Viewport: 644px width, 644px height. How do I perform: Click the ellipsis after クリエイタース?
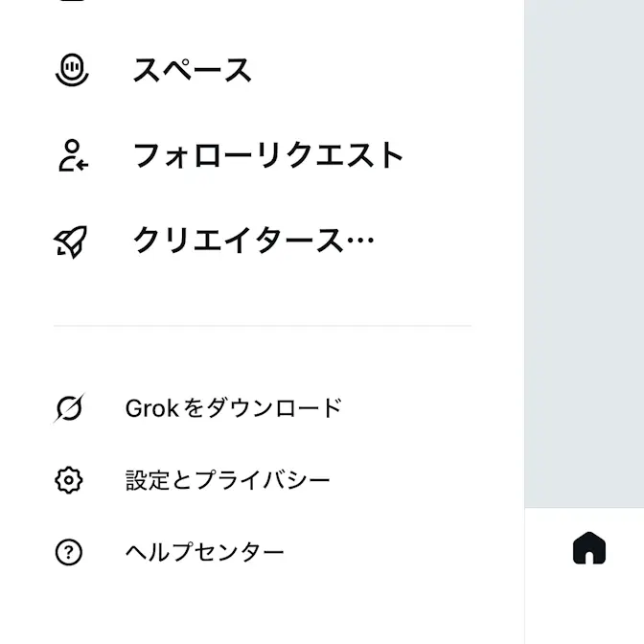tap(358, 241)
